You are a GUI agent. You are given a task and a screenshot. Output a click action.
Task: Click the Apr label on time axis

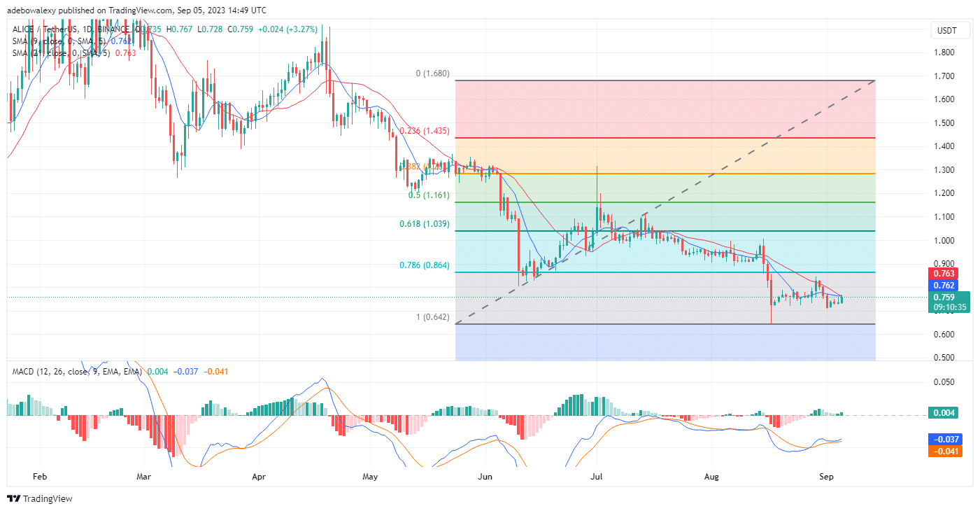coord(258,477)
